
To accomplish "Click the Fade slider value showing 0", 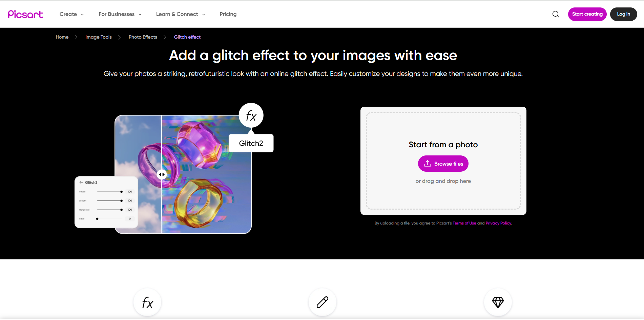I will (x=129, y=218).
